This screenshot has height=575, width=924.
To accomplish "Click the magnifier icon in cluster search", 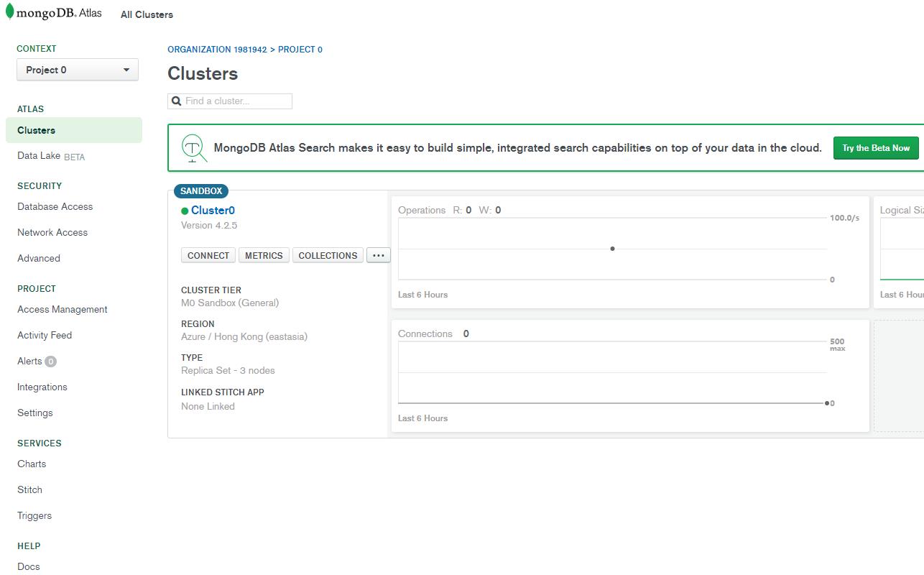I will [176, 101].
